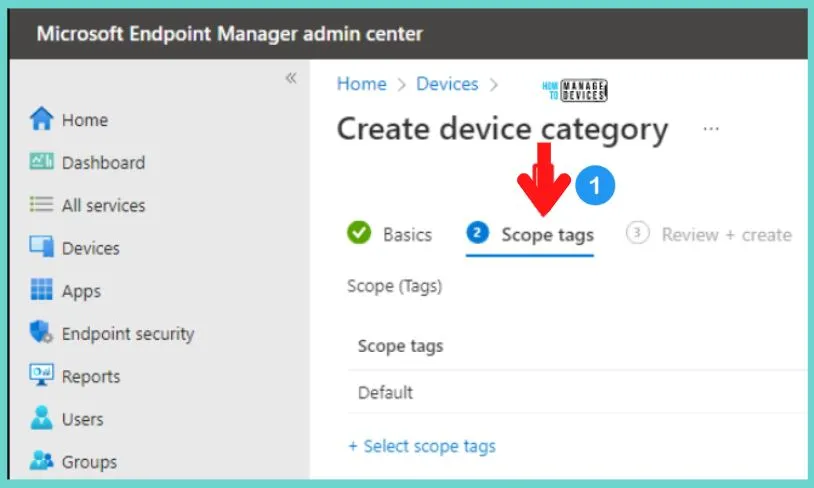This screenshot has height=488, width=814.
Task: Click the Reports screen icon
Action: 42,374
